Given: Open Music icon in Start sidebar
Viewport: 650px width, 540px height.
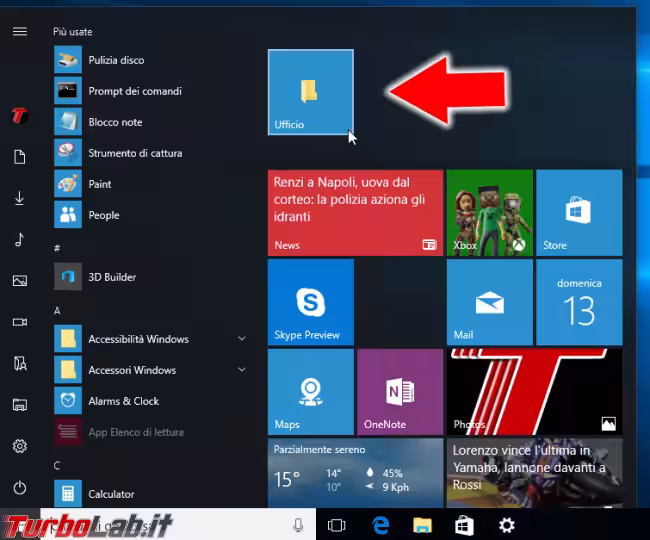Looking at the screenshot, I should 19,240.
